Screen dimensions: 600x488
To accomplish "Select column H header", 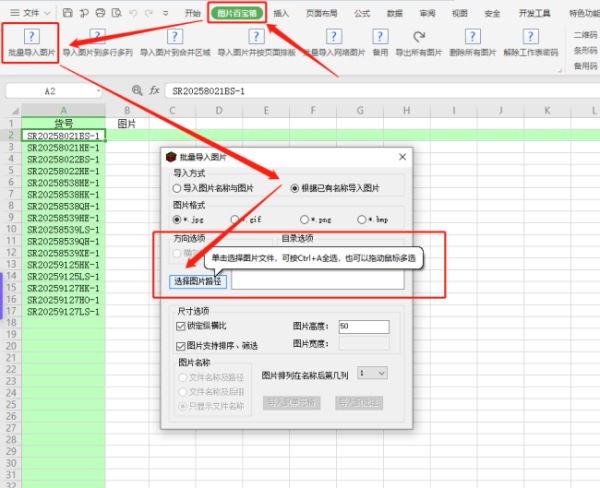I will click(407, 111).
